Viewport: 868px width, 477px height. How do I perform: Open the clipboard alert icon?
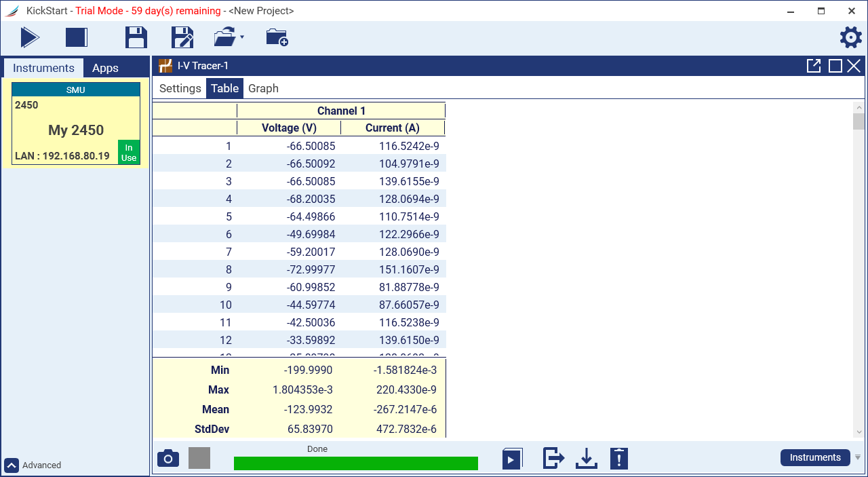pyautogui.click(x=618, y=458)
